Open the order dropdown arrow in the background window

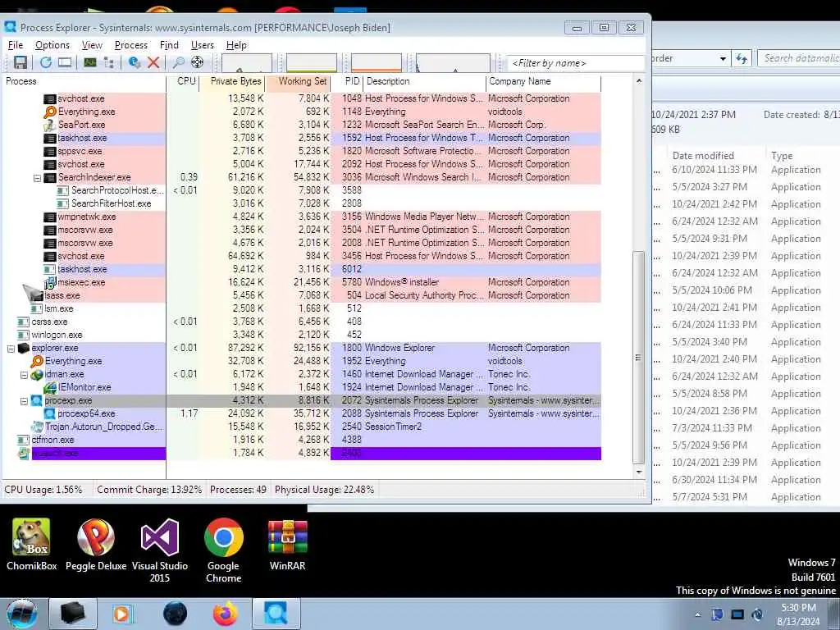tap(723, 58)
